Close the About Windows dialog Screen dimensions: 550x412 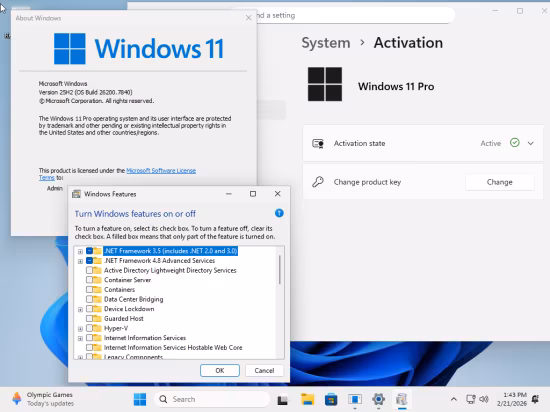248,18
